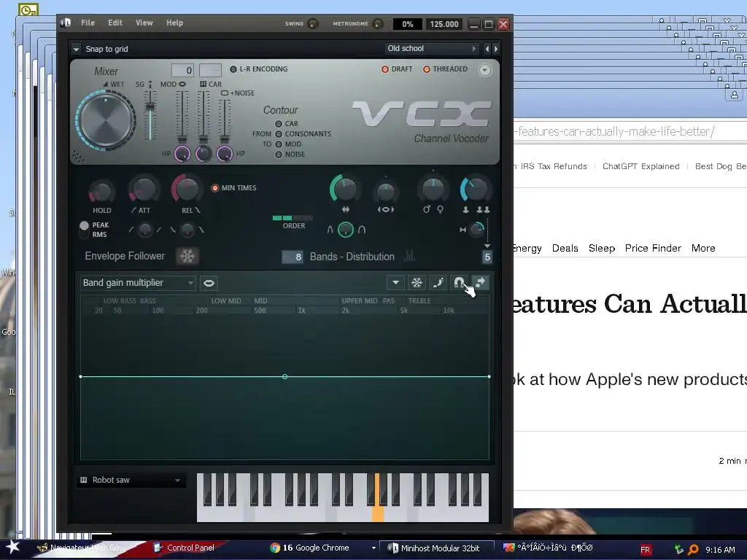Screen dimensions: 747x560
Task: Open the Edit menu
Action: click(115, 23)
